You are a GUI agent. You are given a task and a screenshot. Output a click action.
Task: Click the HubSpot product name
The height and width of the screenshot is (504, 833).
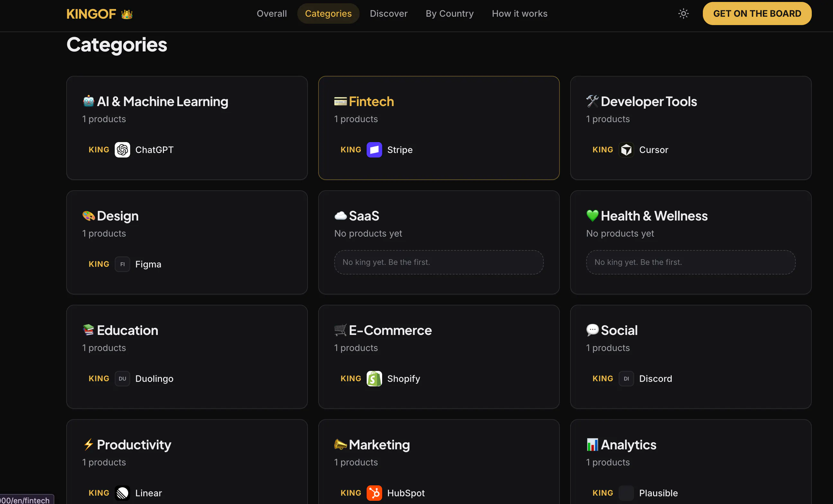[x=406, y=493]
